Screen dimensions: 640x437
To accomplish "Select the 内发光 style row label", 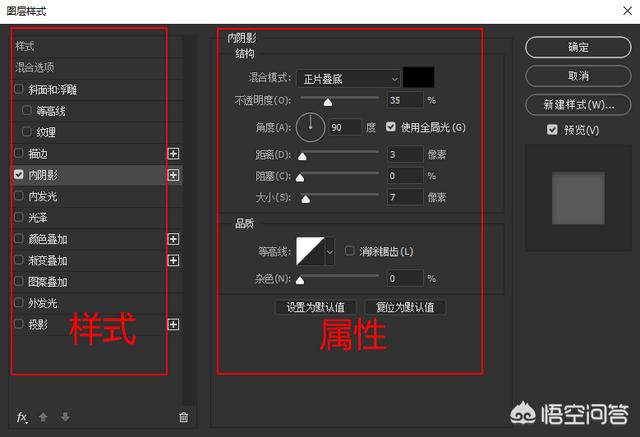I will (42, 197).
